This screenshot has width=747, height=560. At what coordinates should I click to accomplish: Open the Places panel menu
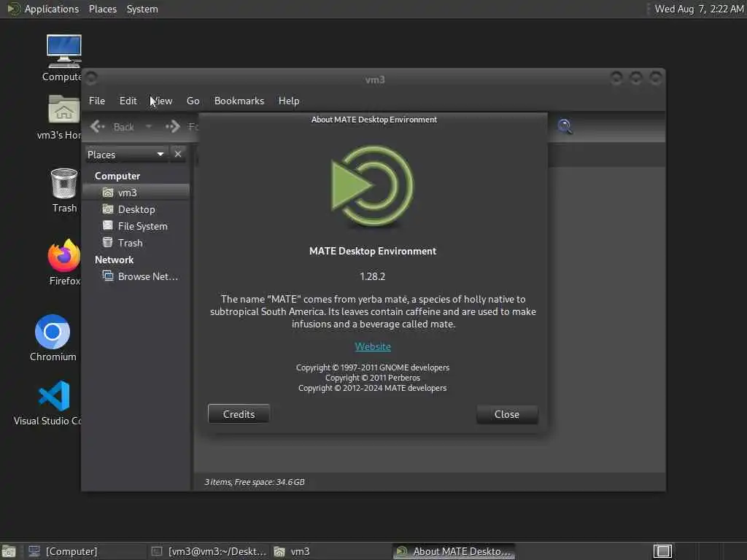[102, 9]
